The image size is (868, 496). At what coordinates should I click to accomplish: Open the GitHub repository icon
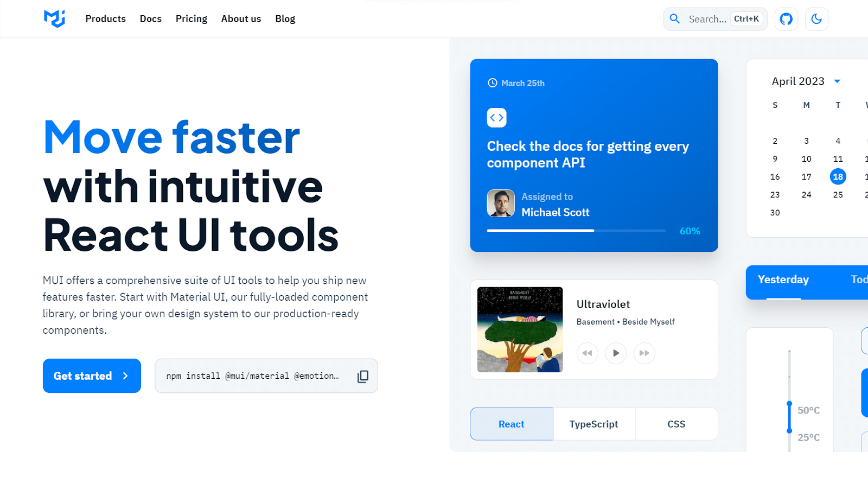click(x=786, y=19)
